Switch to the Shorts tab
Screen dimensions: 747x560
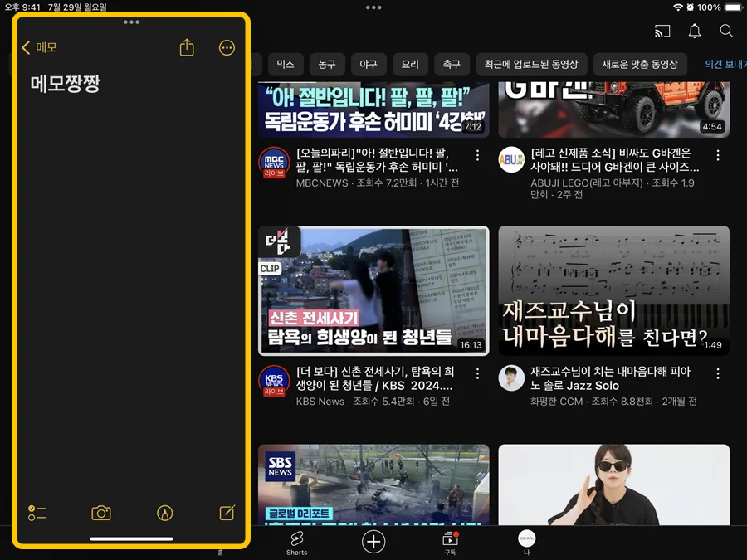point(296,542)
